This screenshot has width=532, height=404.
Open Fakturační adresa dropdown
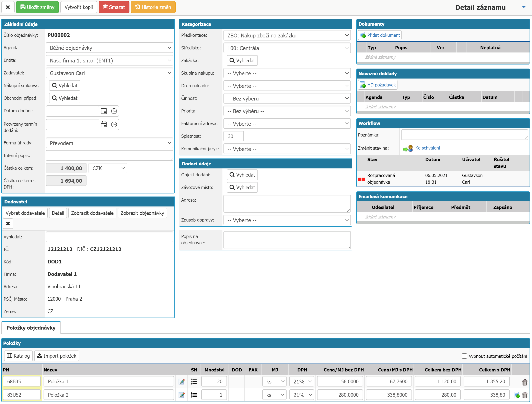tap(287, 124)
